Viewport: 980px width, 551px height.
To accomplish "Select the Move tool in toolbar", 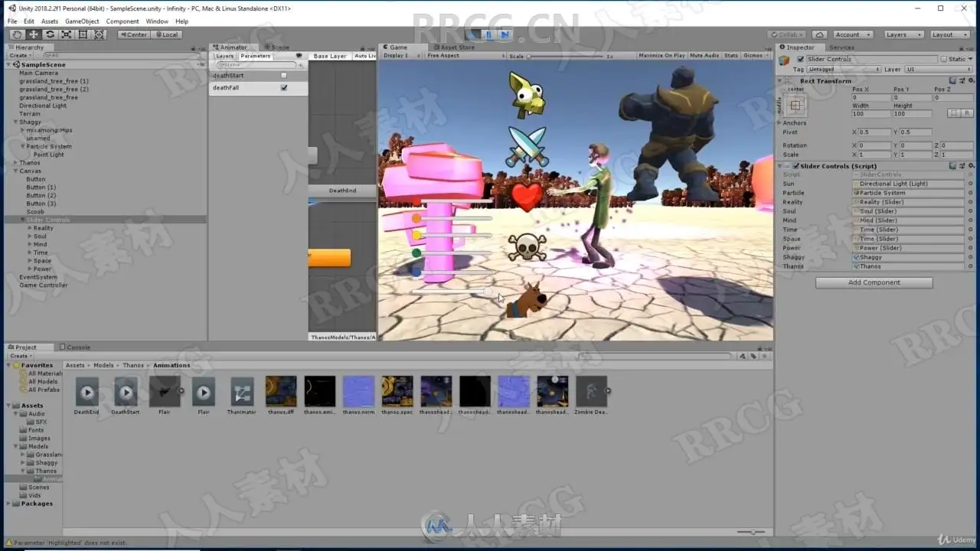I will pos(34,34).
